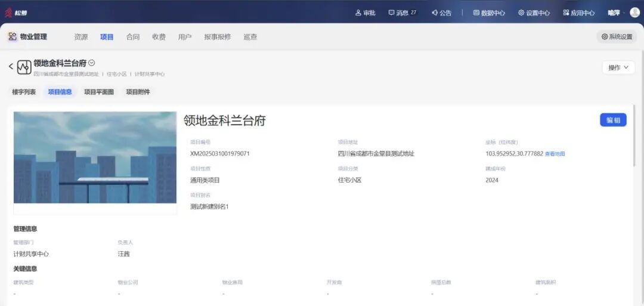
Task: Click the 负责人 value 汪茜
Action: pyautogui.click(x=123, y=254)
